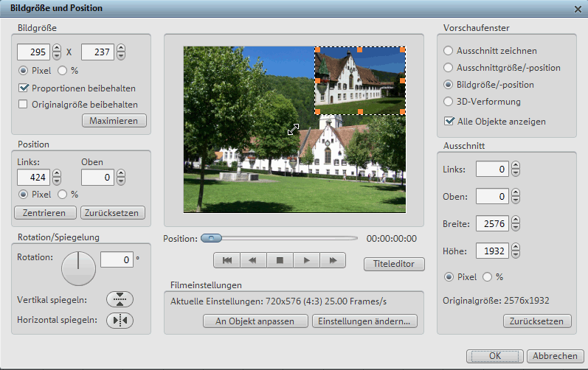Click the rewind playback button

[253, 260]
